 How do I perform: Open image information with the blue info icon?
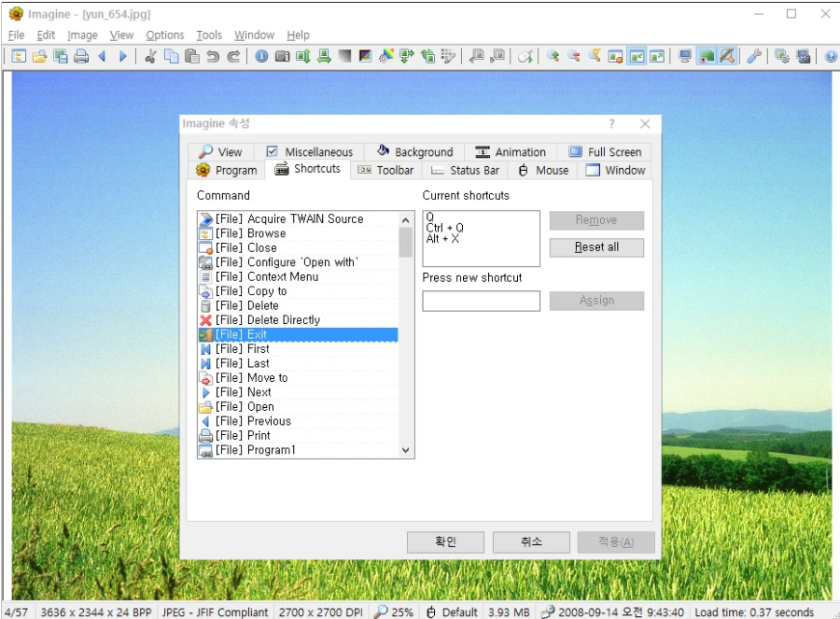pyautogui.click(x=261, y=56)
